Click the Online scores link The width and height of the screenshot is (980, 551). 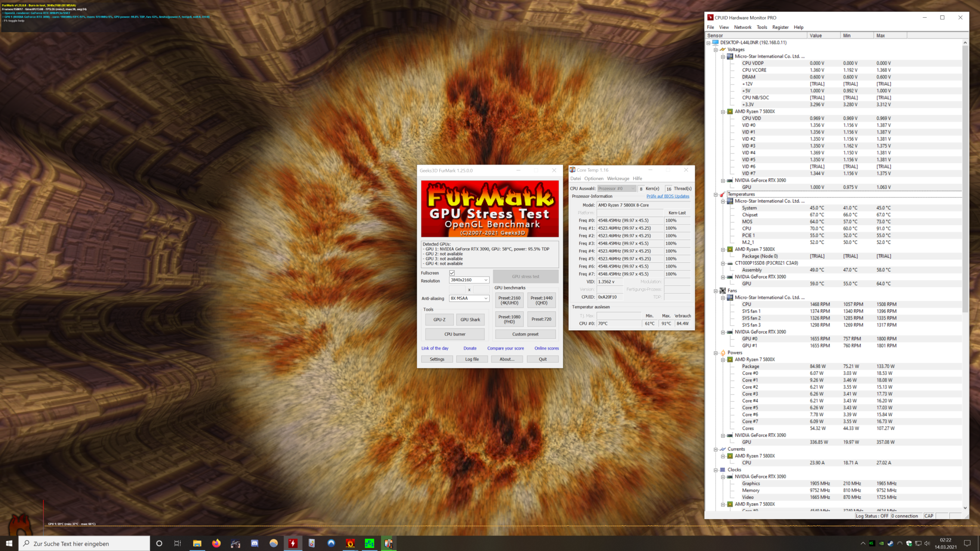click(547, 348)
